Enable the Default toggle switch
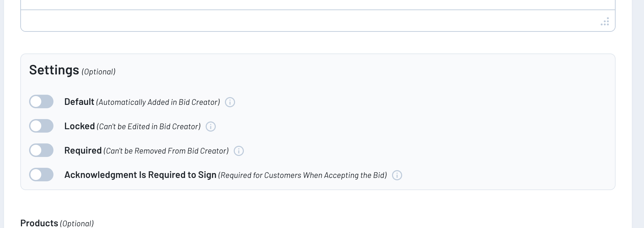This screenshot has height=228, width=644. pyautogui.click(x=41, y=101)
